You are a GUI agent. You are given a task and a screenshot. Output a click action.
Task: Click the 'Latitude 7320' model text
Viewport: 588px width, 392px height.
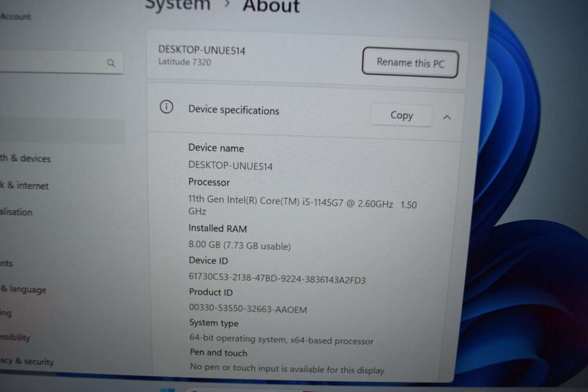[185, 62]
